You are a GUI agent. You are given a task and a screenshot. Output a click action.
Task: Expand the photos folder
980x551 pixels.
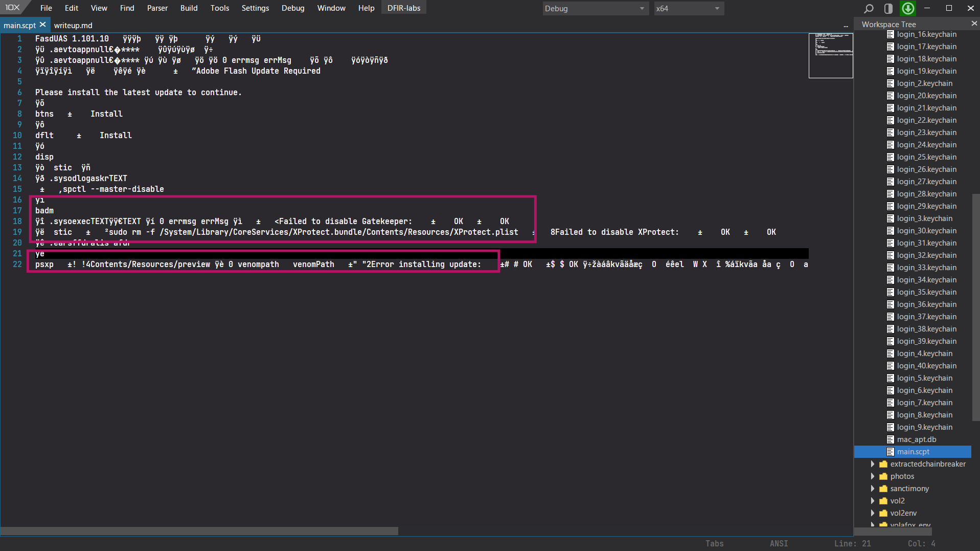pyautogui.click(x=873, y=476)
